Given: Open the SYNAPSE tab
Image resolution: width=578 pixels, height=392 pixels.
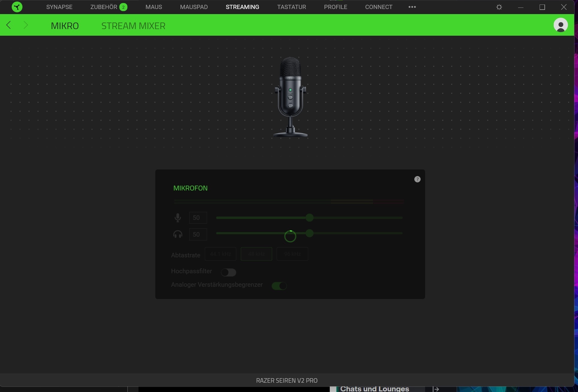Looking at the screenshot, I should 59,7.
